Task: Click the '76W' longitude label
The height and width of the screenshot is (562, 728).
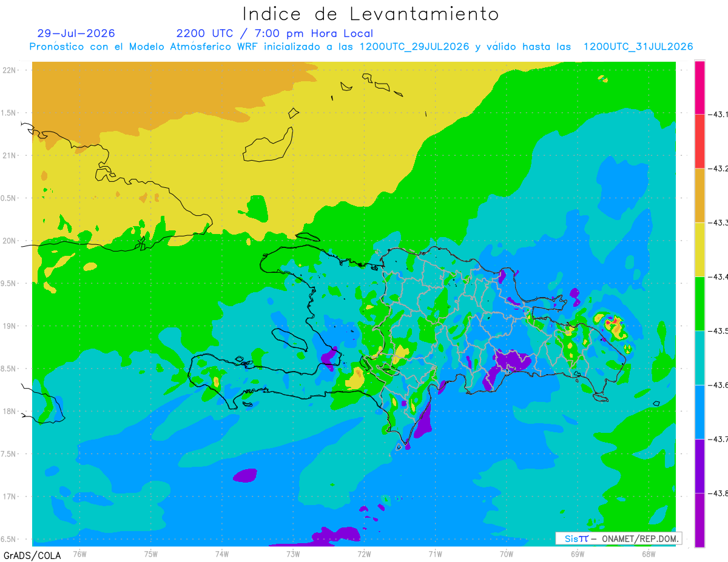Action: [79, 553]
